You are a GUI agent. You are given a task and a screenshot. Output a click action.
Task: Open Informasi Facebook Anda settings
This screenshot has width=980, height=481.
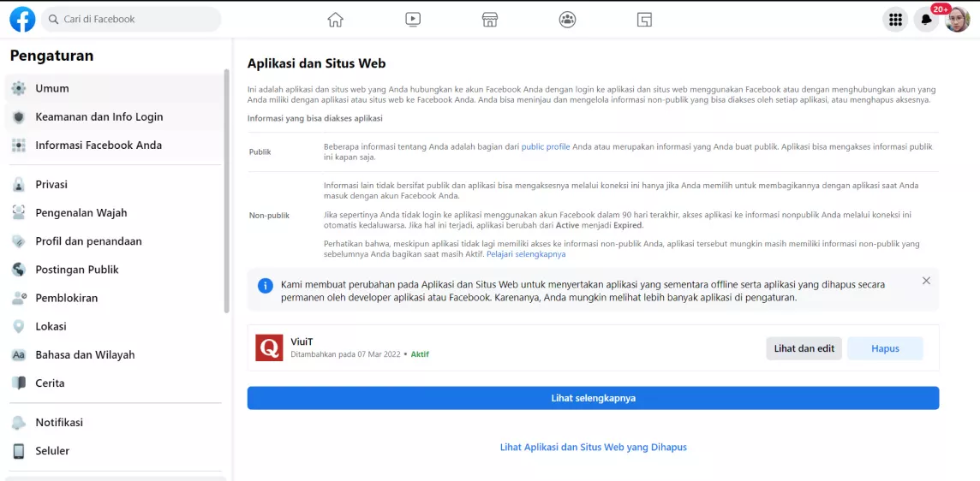tap(114, 145)
